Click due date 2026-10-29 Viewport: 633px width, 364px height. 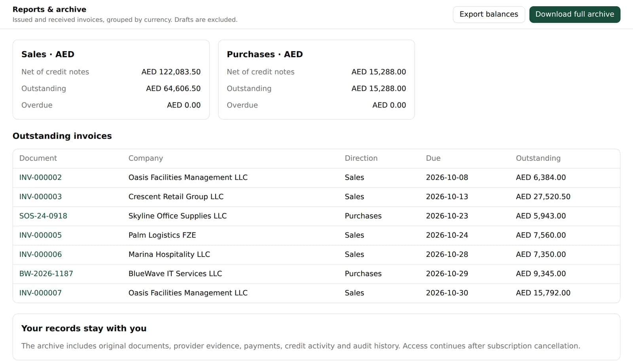[x=447, y=273]
